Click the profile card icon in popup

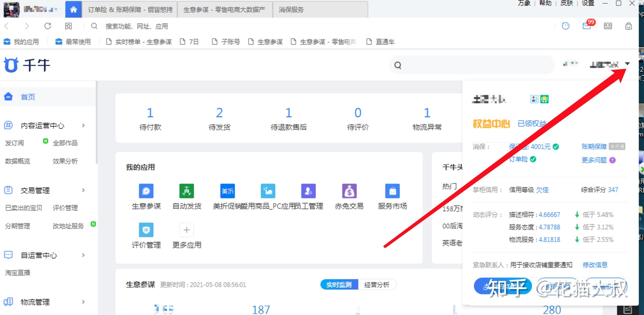[x=534, y=99]
